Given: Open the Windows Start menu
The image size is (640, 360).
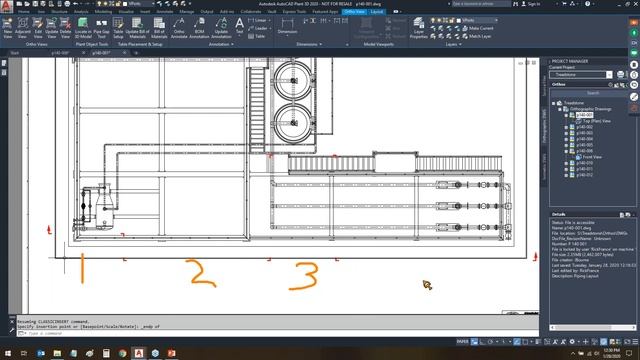Looking at the screenshot, I should pyautogui.click(x=7, y=353).
